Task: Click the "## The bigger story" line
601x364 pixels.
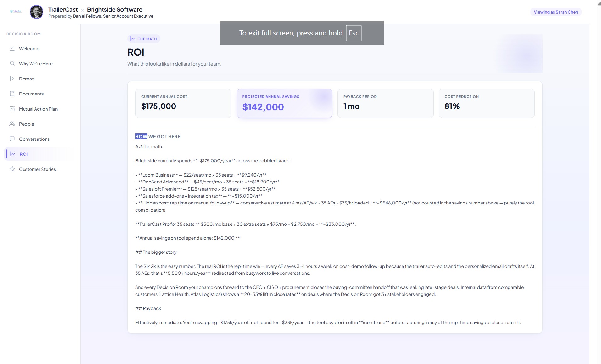Action: coord(156,252)
